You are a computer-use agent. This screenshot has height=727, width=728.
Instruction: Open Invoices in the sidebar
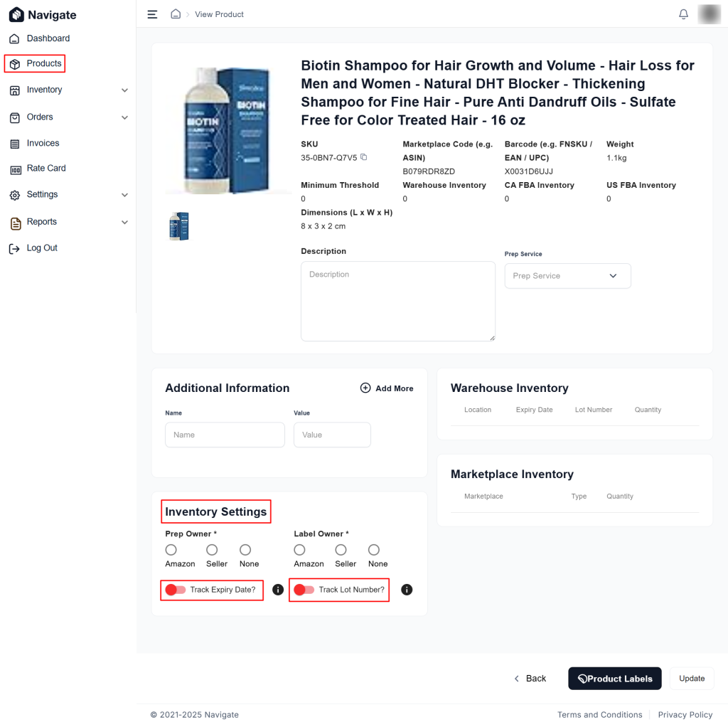click(43, 143)
